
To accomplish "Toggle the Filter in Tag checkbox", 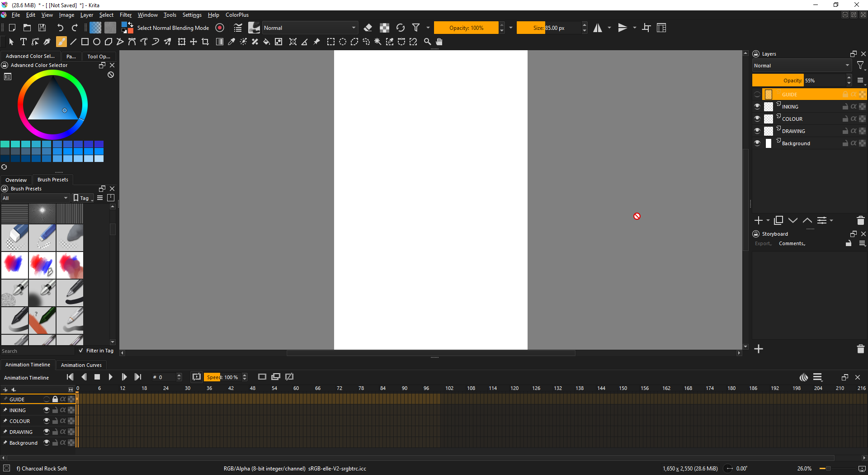I will coord(81,351).
